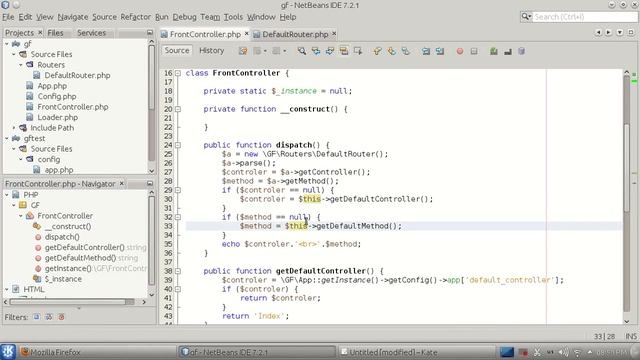Switch to the Services panel tab

point(91,33)
